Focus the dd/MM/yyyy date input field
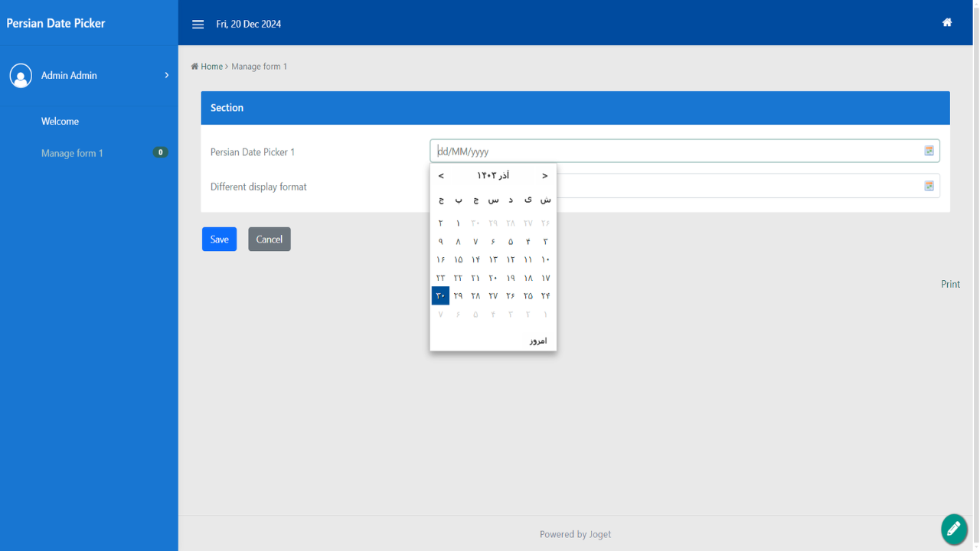The width and height of the screenshot is (980, 551). [674, 152]
